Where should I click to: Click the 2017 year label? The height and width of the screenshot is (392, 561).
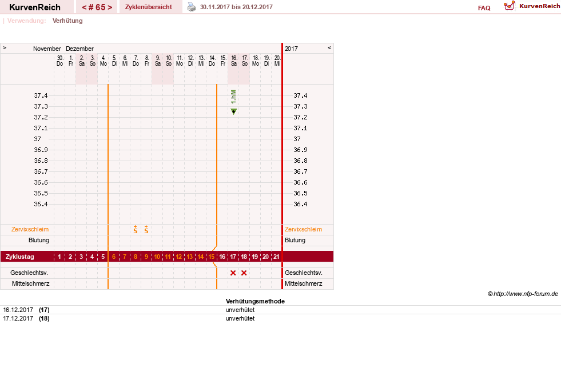(x=291, y=48)
